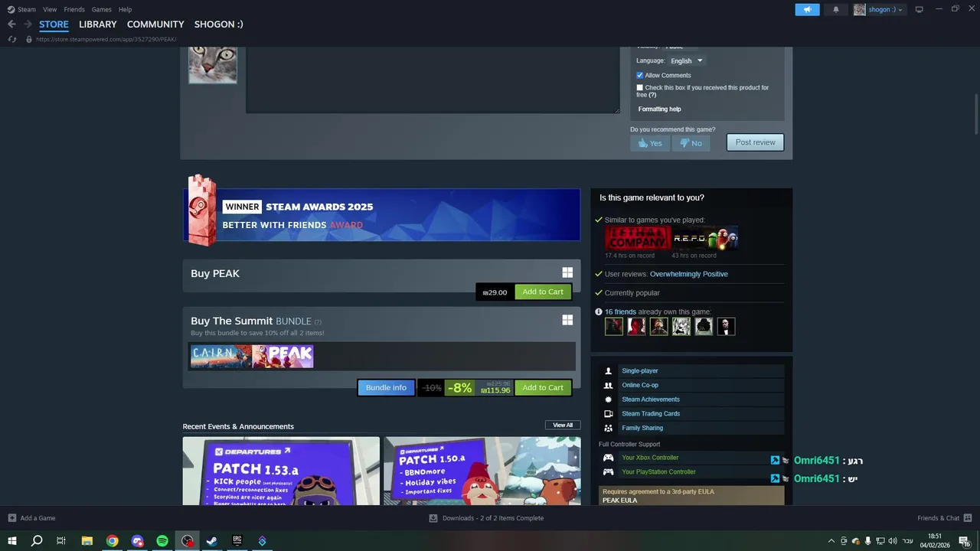The image size is (980, 551).
Task: Open the 16 friends link
Action: click(620, 312)
